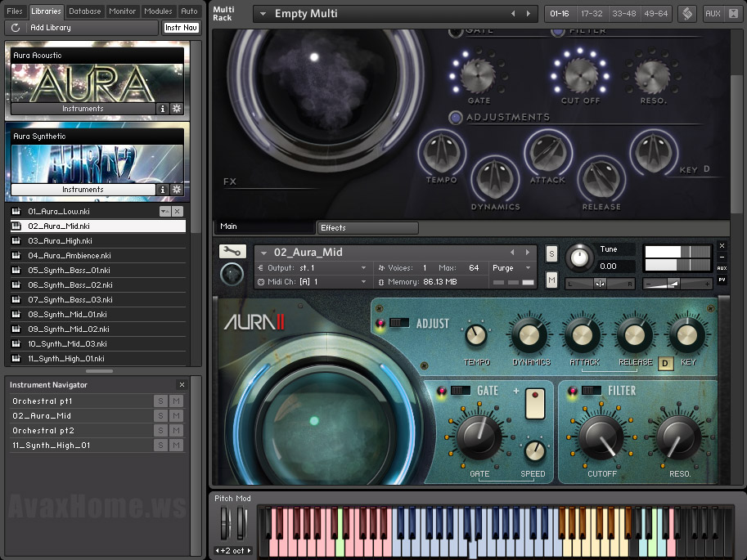Select 04_Aura_Ambience.nki in the file list

[98, 255]
